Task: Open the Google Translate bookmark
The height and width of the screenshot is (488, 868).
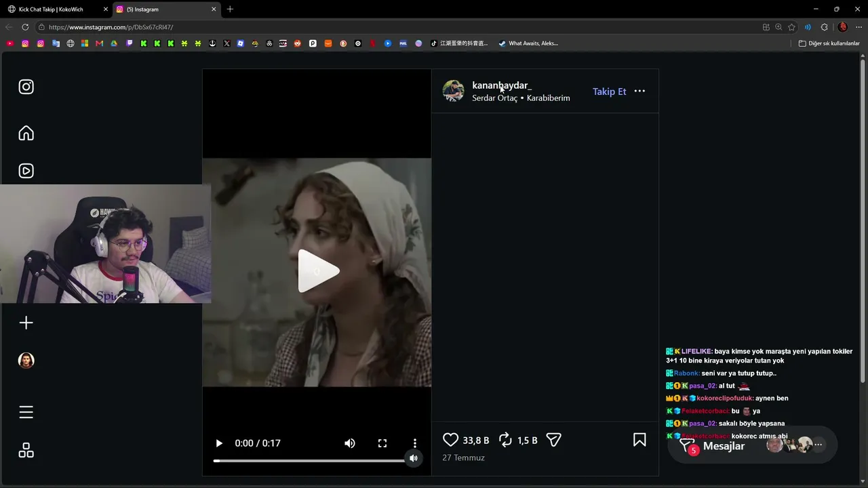Action: click(x=56, y=43)
